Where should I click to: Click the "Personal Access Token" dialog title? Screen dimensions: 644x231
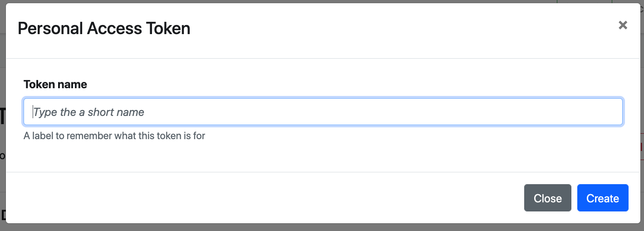[104, 29]
